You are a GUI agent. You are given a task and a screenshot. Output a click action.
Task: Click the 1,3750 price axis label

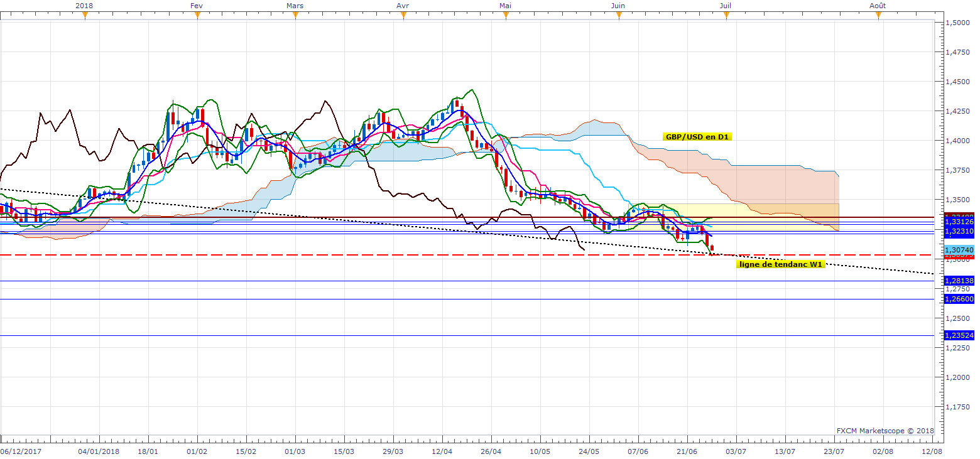(x=959, y=170)
